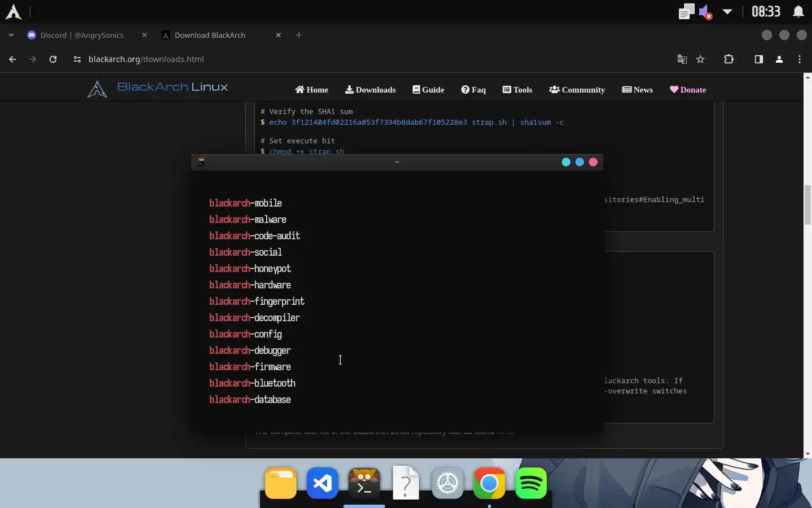This screenshot has width=812, height=508.
Task: Click the page vertical scrollbar thumb
Action: [x=807, y=204]
